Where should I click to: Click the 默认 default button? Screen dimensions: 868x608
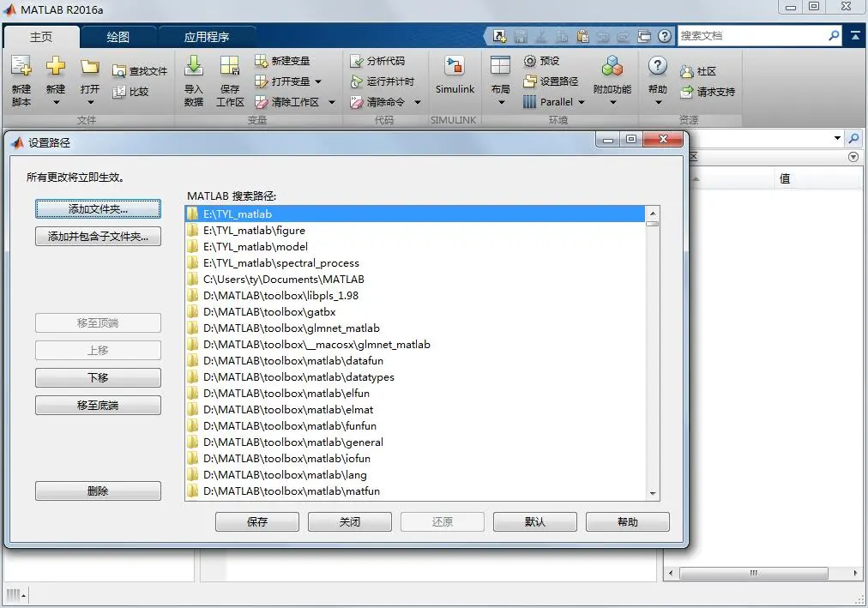[534, 521]
